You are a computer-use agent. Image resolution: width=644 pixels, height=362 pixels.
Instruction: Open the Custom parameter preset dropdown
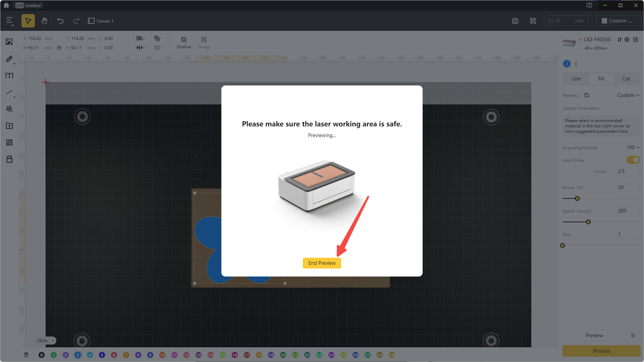(x=628, y=95)
